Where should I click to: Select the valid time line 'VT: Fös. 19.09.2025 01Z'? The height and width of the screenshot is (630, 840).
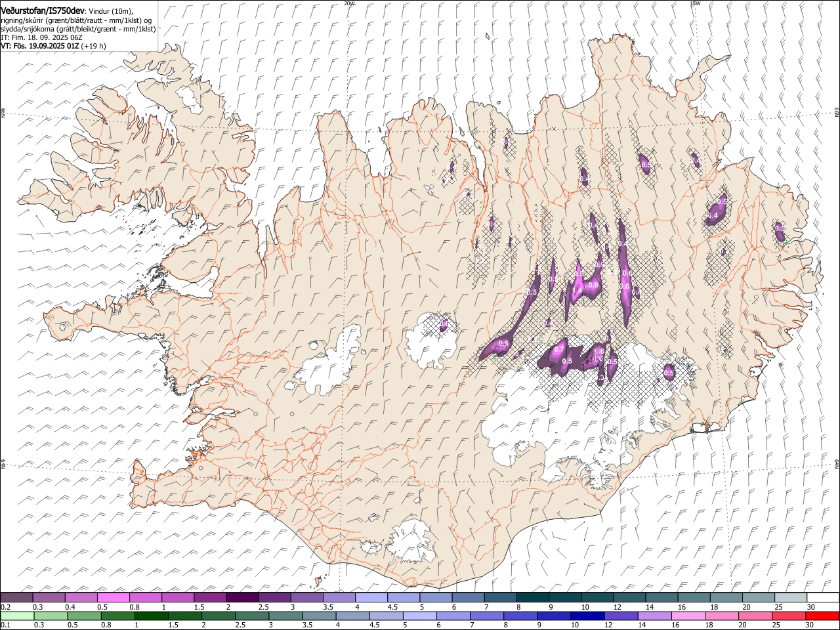(39, 46)
